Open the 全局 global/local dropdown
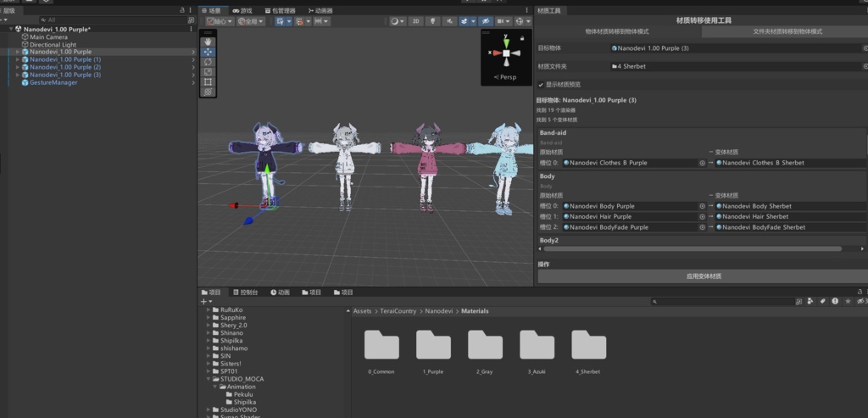This screenshot has height=418, width=868. click(251, 21)
